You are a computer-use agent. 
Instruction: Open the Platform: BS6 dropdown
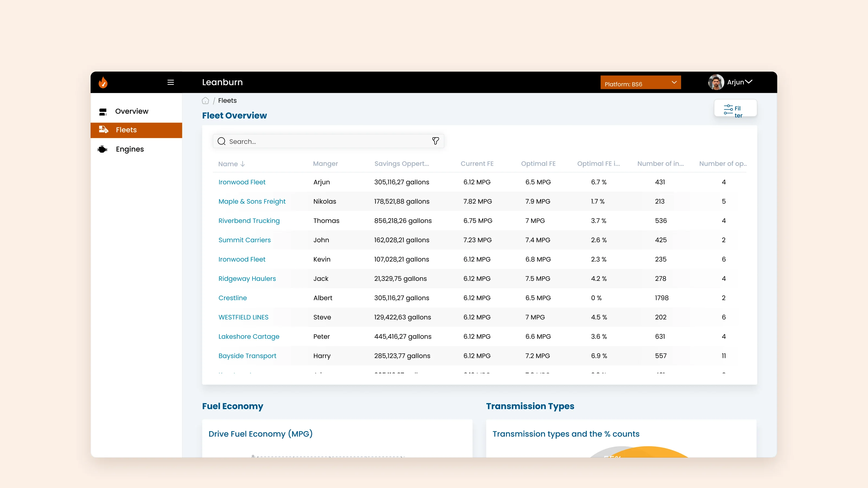pos(640,82)
